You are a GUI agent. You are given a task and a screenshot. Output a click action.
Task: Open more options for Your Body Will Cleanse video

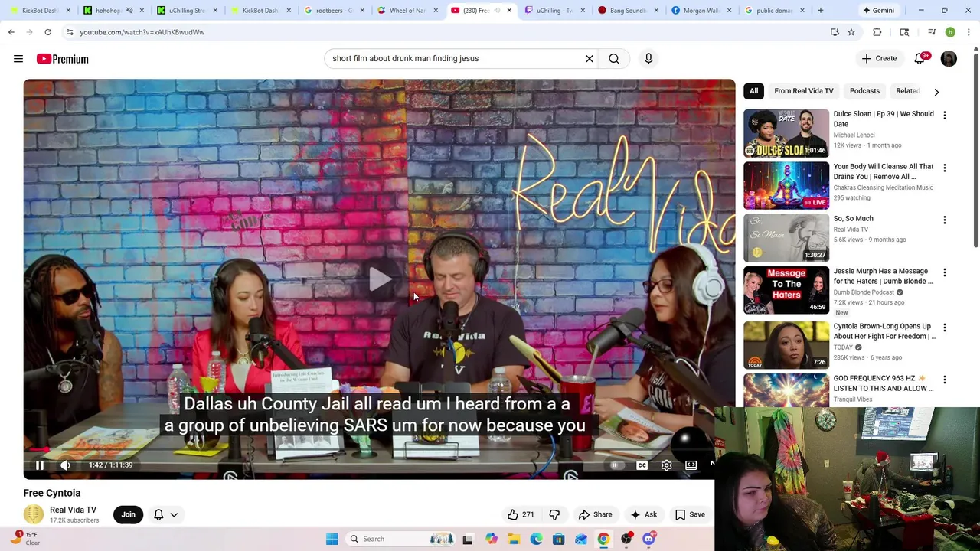[944, 168]
